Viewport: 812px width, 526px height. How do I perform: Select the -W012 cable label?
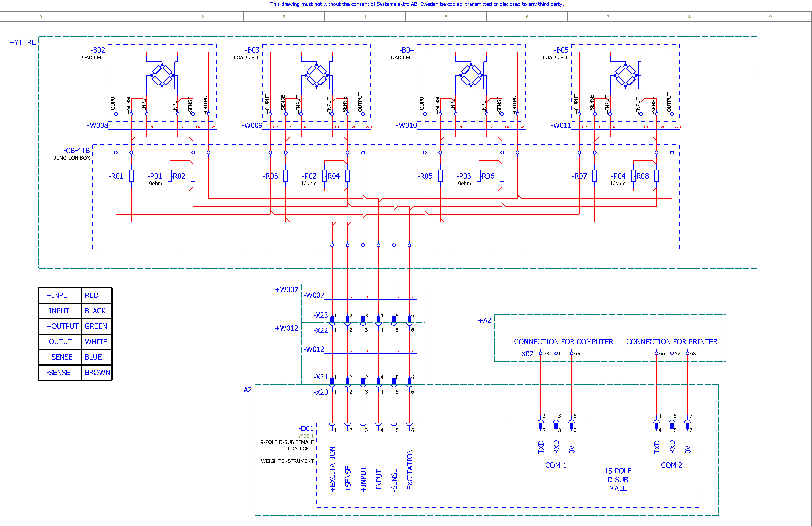(x=314, y=349)
